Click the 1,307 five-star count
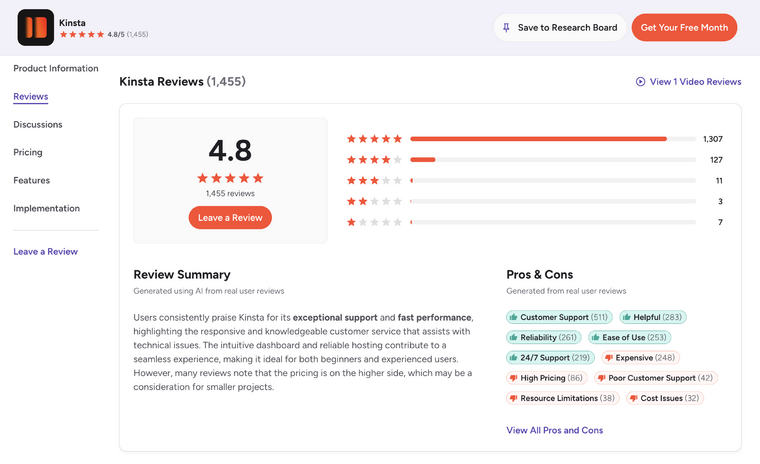This screenshot has height=464, width=760. [712, 139]
